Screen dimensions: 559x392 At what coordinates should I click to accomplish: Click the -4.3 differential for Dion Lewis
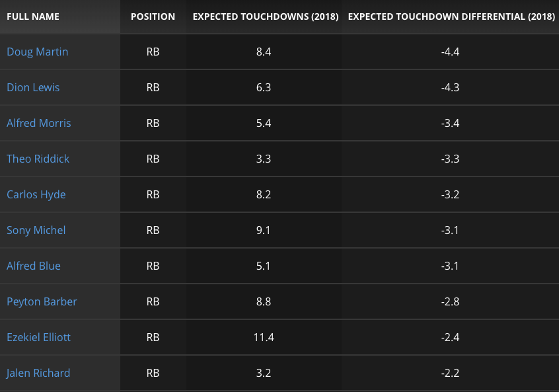tap(450, 87)
